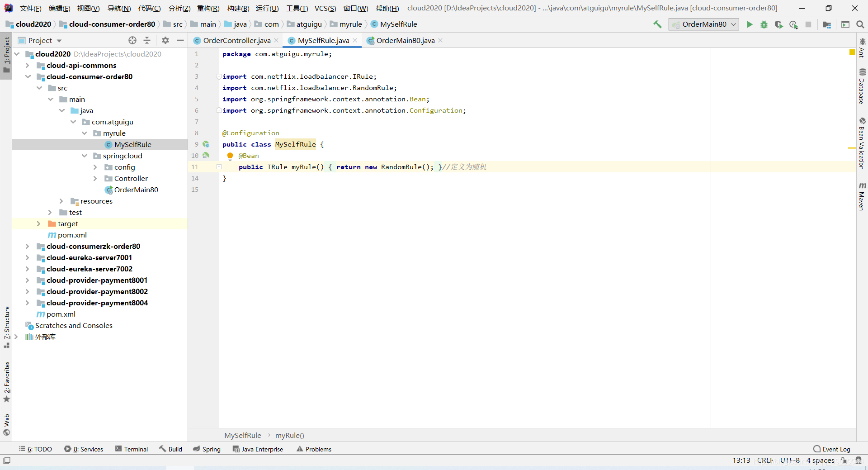This screenshot has height=470, width=868.
Task: Select MySelfRule in project tree
Action: click(132, 144)
